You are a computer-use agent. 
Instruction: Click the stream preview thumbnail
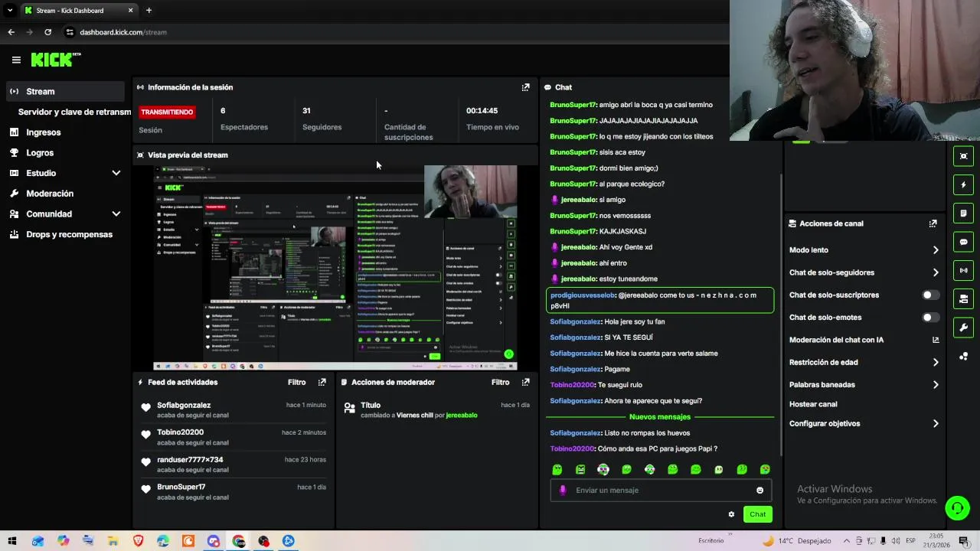tap(335, 268)
